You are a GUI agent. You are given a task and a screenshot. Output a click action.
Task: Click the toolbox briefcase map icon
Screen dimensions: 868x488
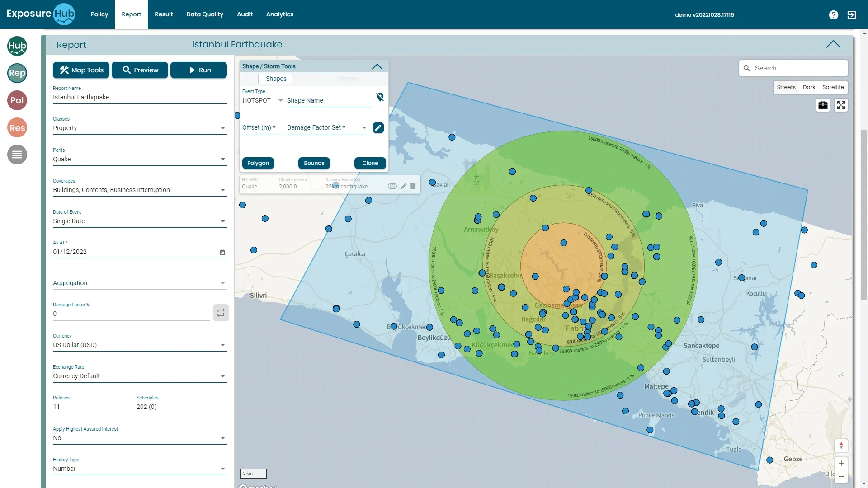823,105
